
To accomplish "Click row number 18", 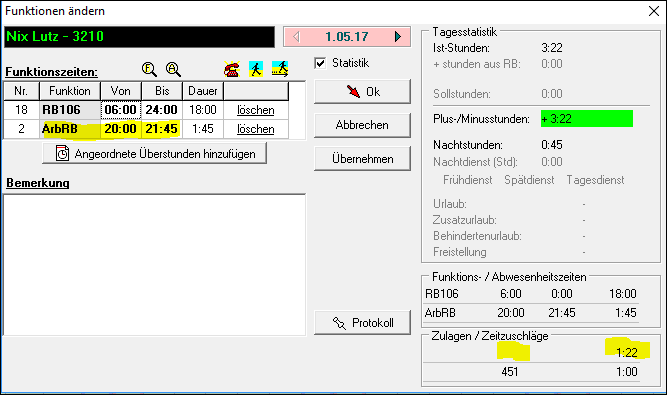I will pyautogui.click(x=21, y=110).
